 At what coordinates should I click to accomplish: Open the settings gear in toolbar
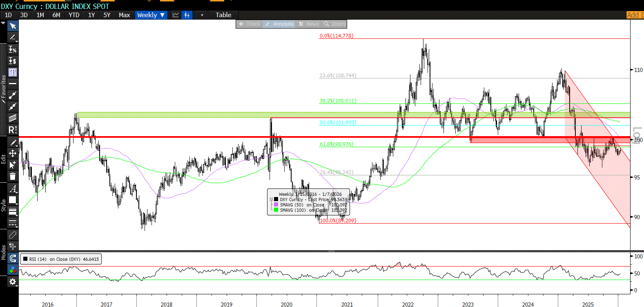point(13,282)
